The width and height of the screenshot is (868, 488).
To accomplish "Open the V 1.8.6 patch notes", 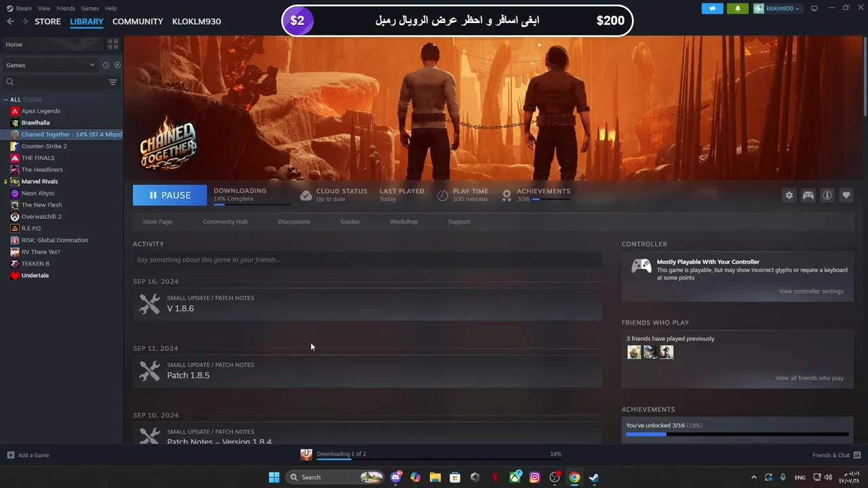I will [x=368, y=304].
